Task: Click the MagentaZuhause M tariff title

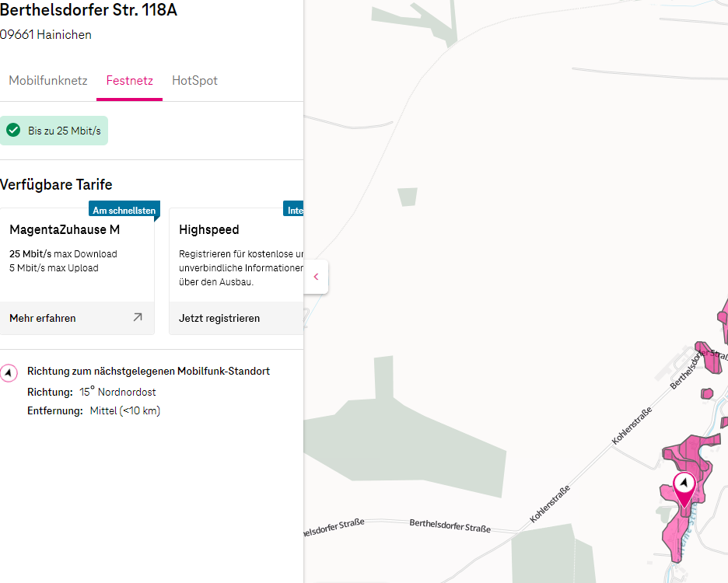Action: (x=65, y=230)
